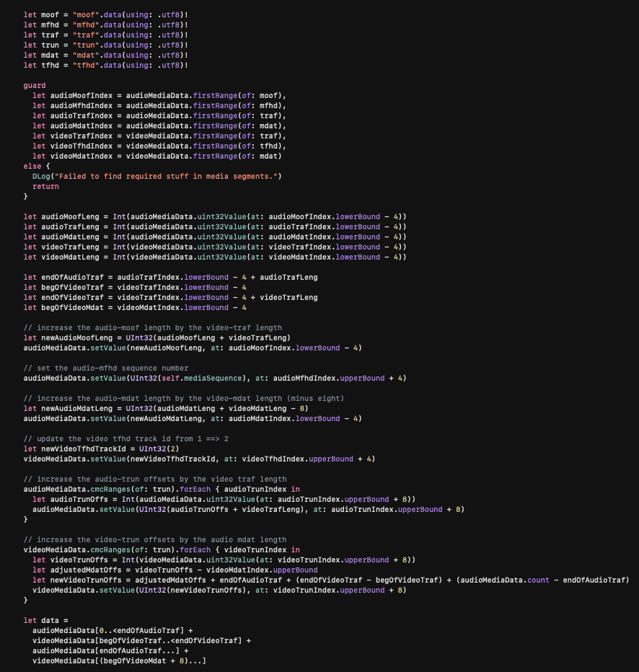Click the 'let endOfVideoTraf' line
639x672 pixels.
pos(171,298)
